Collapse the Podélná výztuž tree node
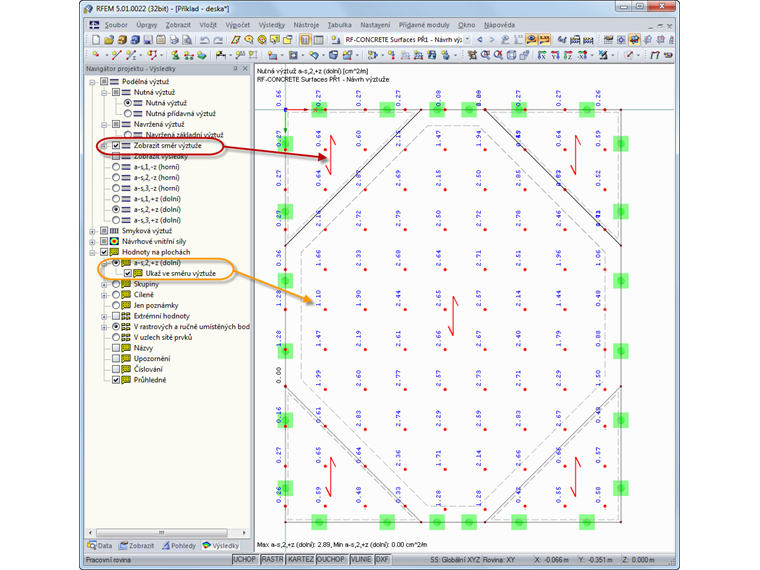This screenshot has height=570, width=760. coord(92,82)
